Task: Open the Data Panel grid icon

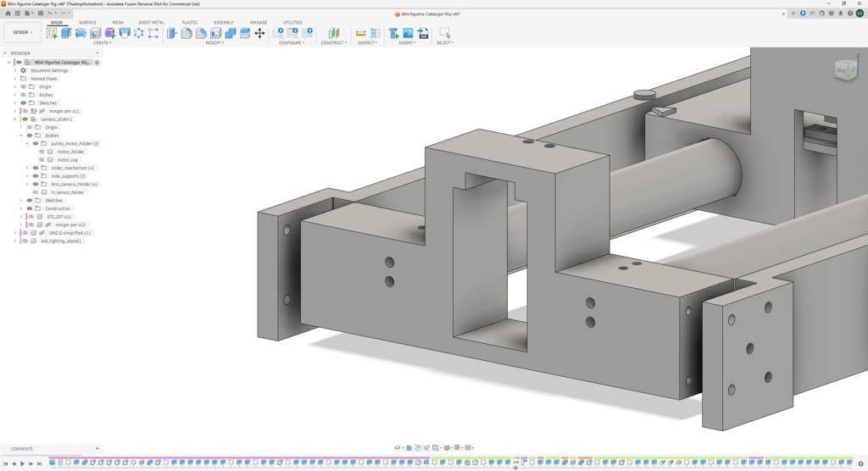Action: tap(17, 14)
